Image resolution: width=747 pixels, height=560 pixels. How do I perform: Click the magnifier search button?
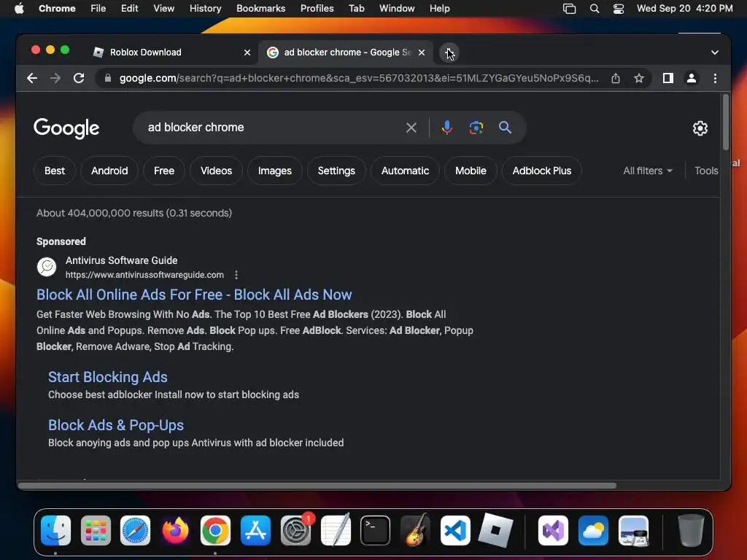click(x=505, y=128)
